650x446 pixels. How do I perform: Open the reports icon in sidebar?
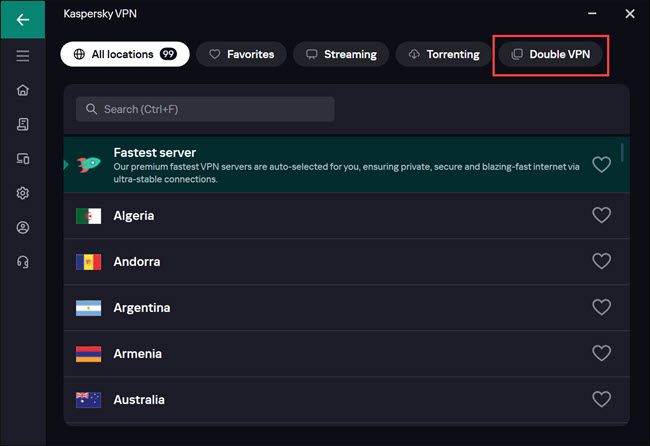tap(22, 125)
